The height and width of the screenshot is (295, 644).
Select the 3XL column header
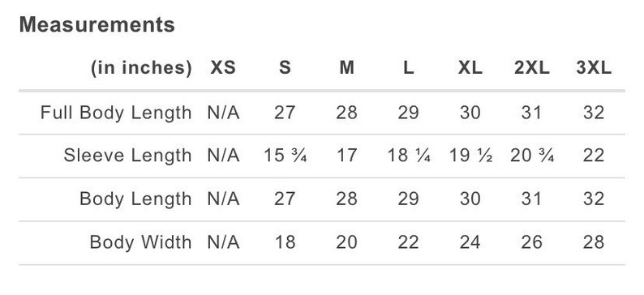click(x=594, y=68)
